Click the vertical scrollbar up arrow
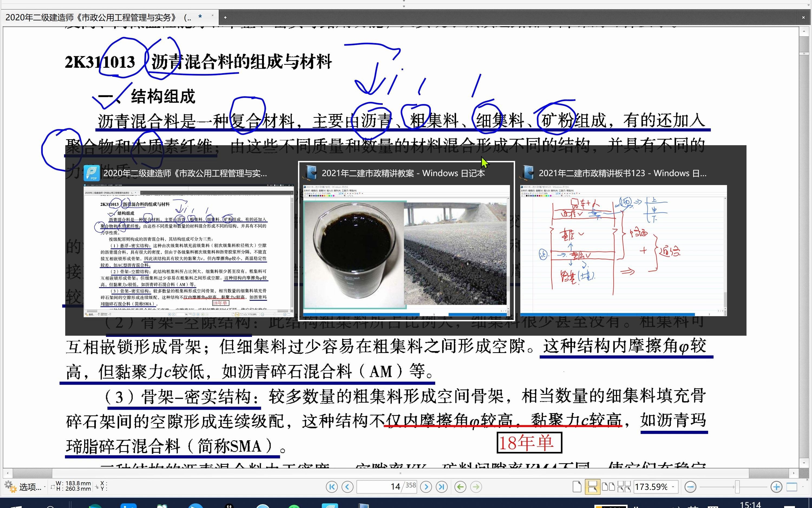812x508 pixels. point(804,31)
